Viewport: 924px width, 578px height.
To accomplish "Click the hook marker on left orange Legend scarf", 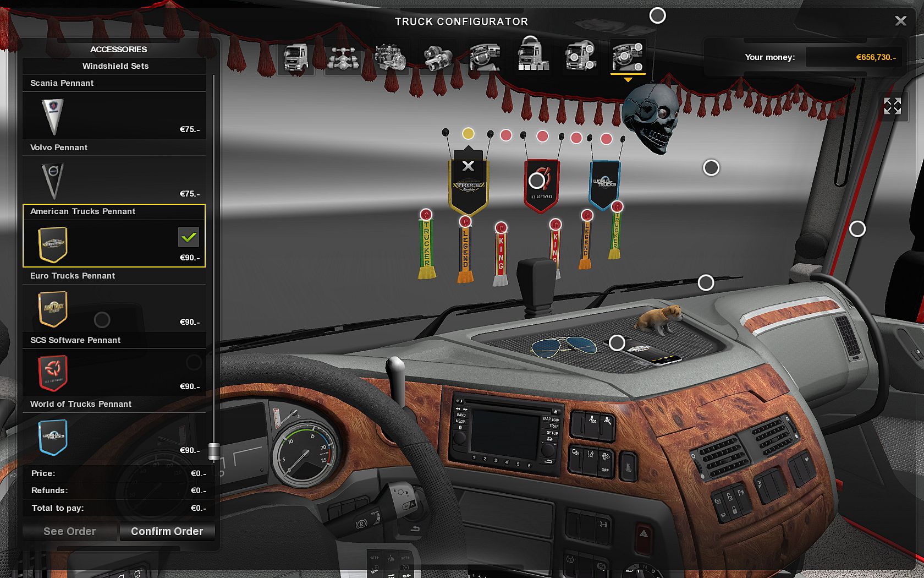I will click(x=465, y=222).
